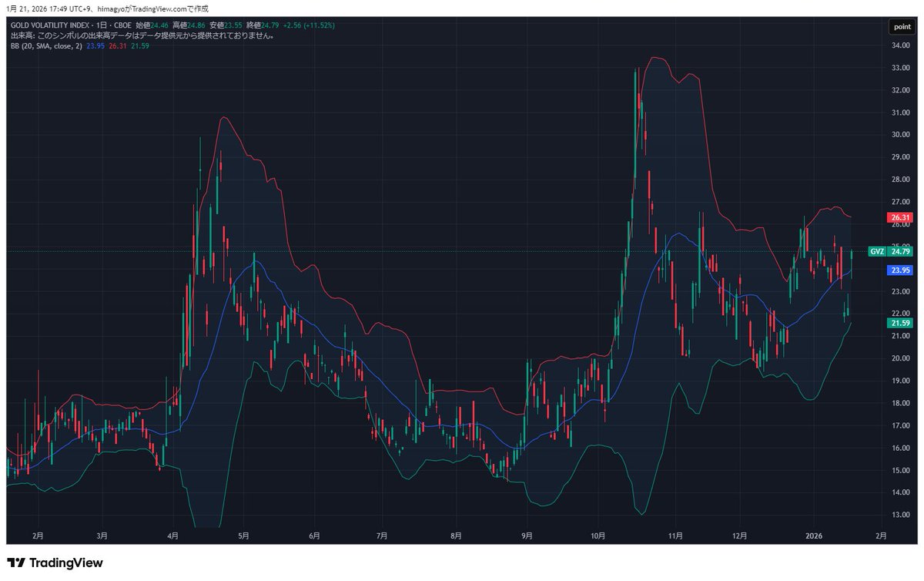This screenshot has width=924, height=581.
Task: Click the 10月 time axis label
Action: (x=598, y=534)
